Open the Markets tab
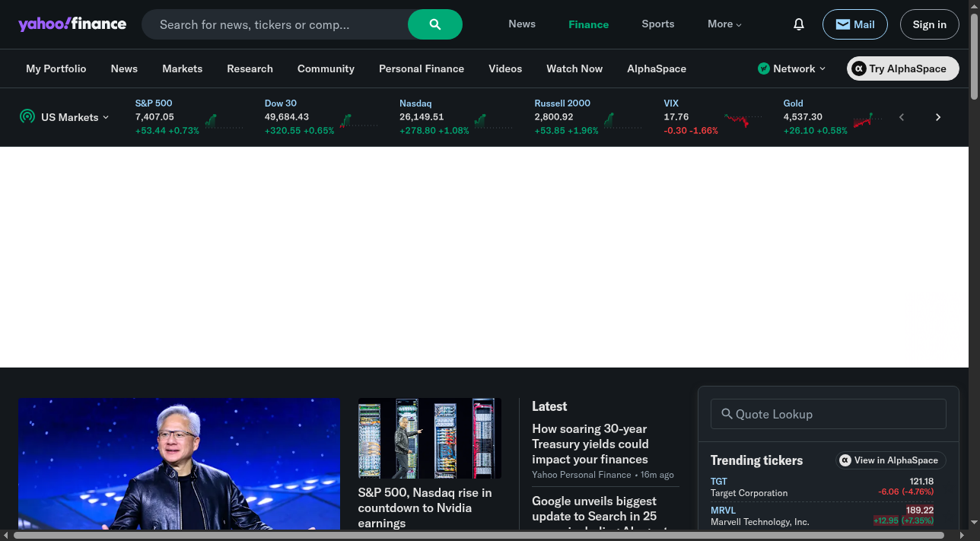The width and height of the screenshot is (980, 541). click(x=183, y=68)
